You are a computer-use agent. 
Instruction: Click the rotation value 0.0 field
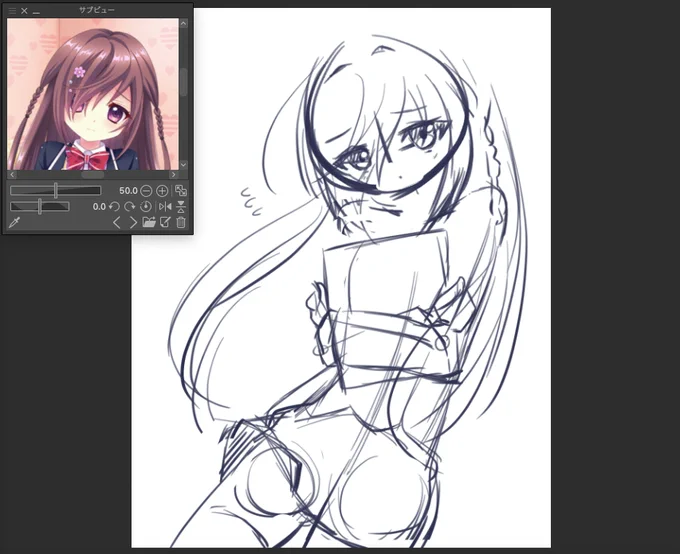click(99, 207)
